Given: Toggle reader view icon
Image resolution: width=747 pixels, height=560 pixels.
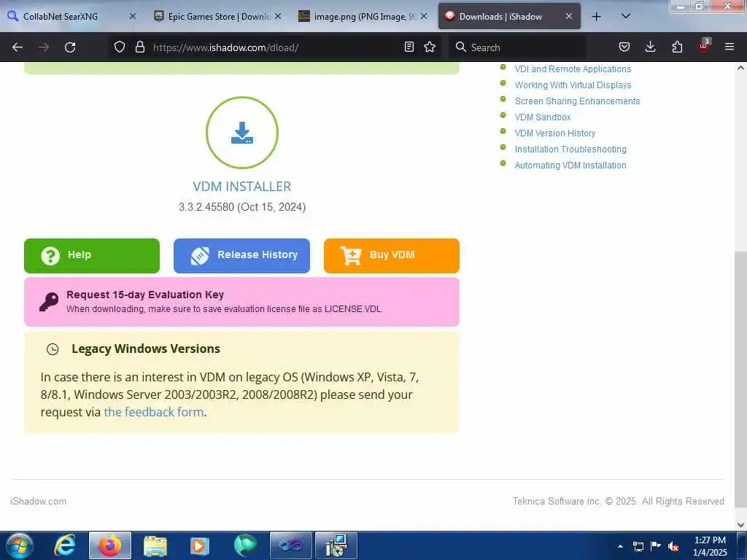Looking at the screenshot, I should pyautogui.click(x=409, y=47).
